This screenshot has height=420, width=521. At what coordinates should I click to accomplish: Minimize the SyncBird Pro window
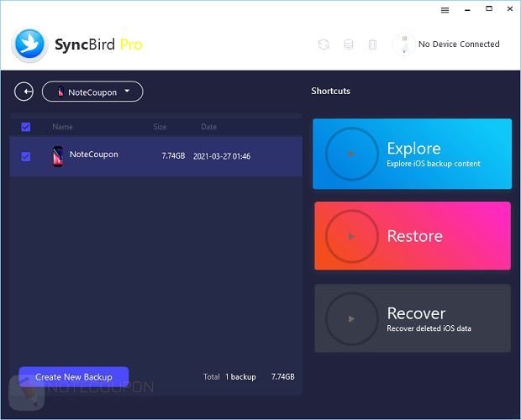(467, 10)
